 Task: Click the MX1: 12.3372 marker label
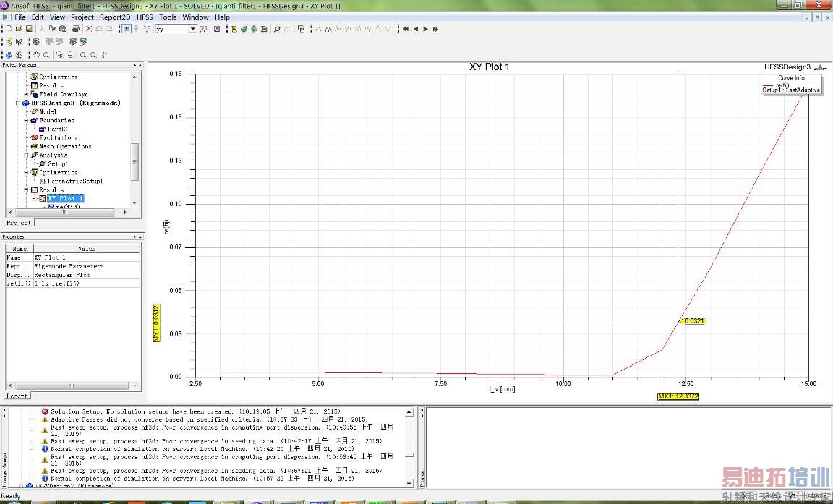point(678,396)
